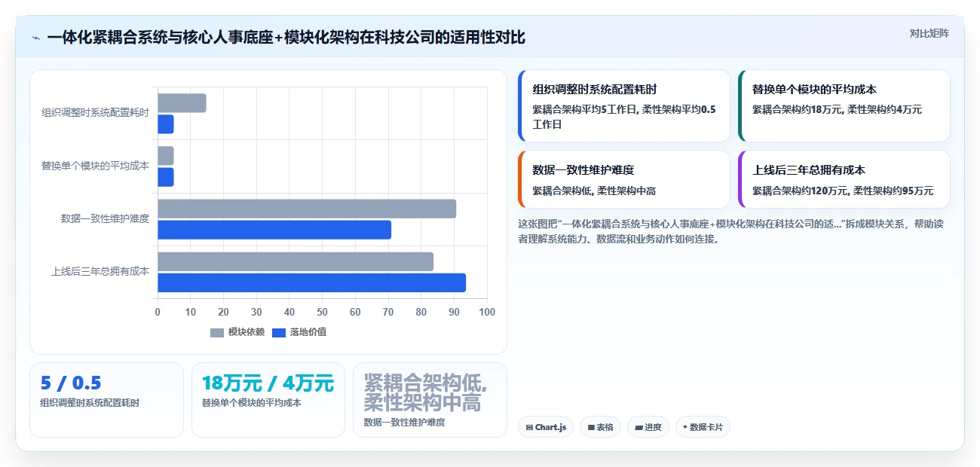Open the 数据一致性维护难度 info card
Viewport: 980px width, 467px height.
click(x=624, y=179)
